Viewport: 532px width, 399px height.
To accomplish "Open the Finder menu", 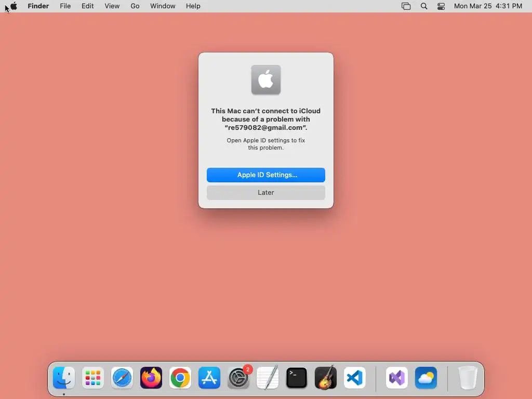I will (38, 6).
